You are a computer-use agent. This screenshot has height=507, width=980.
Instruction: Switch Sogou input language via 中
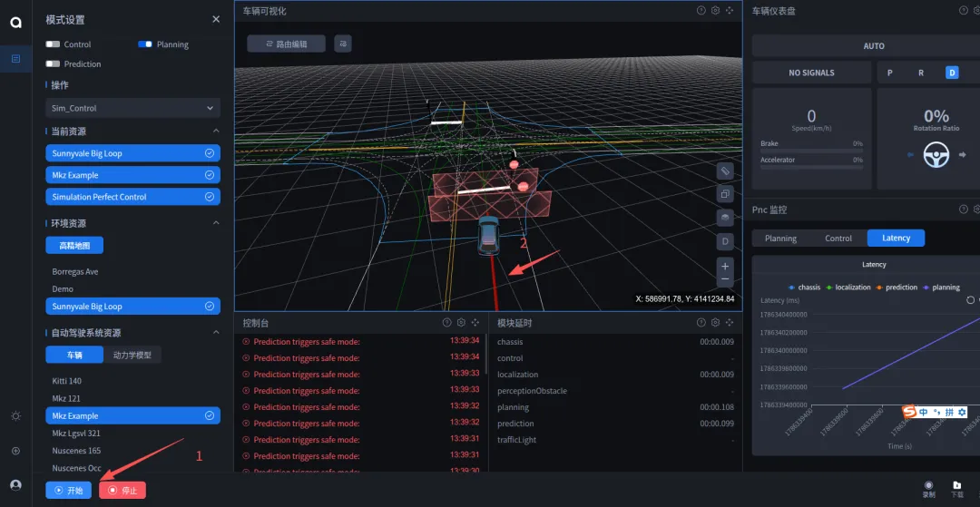click(x=924, y=413)
